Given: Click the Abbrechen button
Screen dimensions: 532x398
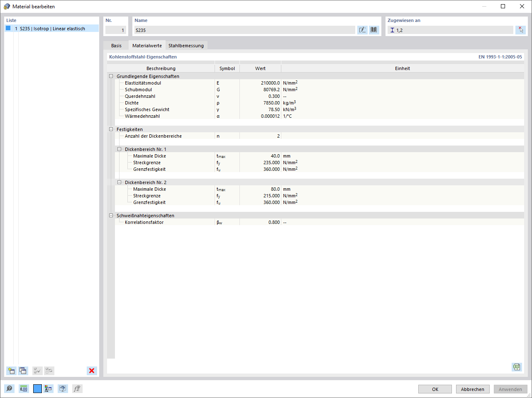Looking at the screenshot, I should 473,389.
